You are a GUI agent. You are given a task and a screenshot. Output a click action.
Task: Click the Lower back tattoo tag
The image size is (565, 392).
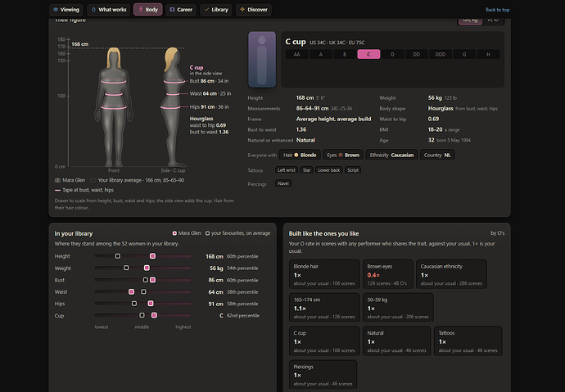(329, 170)
